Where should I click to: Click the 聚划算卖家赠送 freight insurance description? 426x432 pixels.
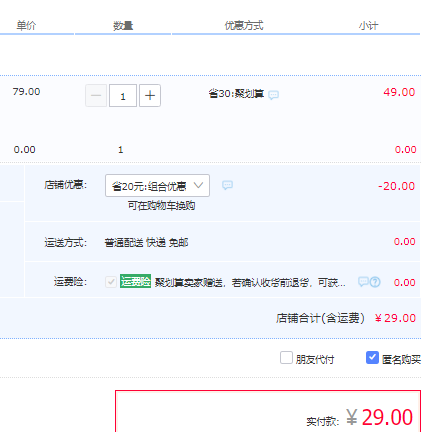coord(250,283)
